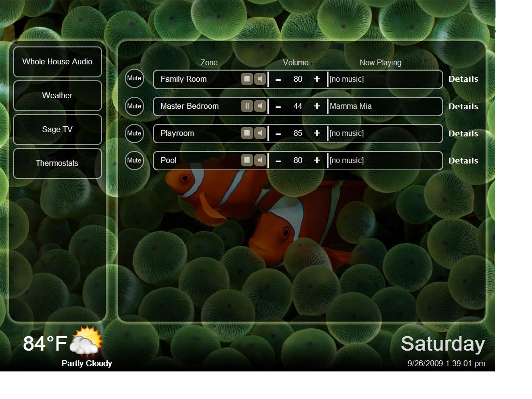Open Details for Master Bedroom
532x399 pixels.
coord(463,106)
